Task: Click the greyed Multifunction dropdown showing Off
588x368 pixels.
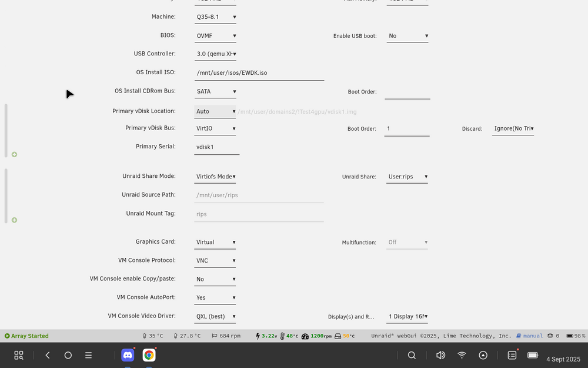Action: [407, 243]
